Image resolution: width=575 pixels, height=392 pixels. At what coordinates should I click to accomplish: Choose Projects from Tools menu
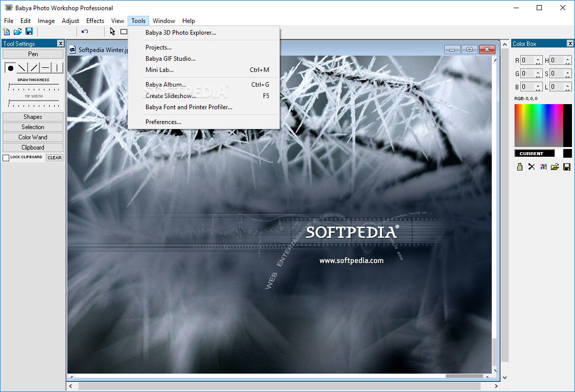pos(204,47)
